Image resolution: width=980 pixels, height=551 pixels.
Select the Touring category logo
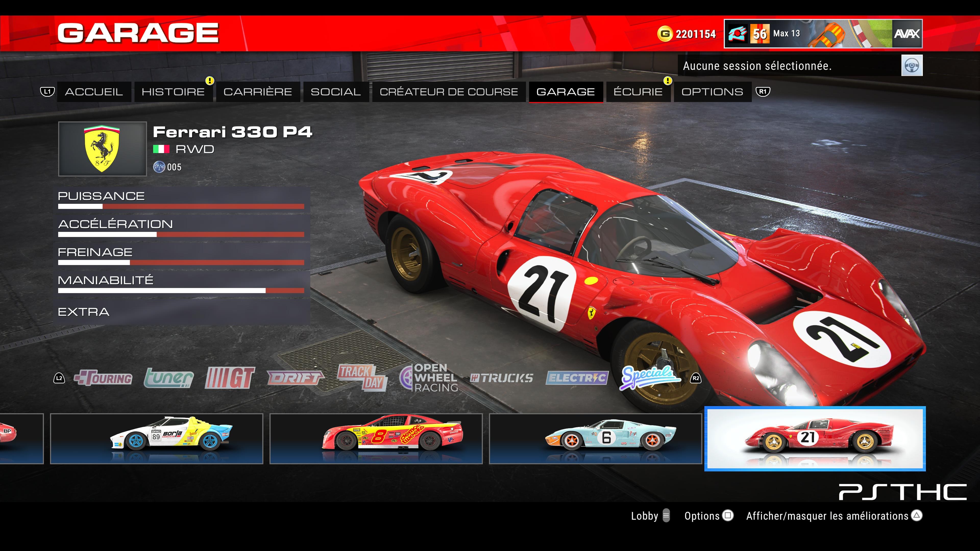(103, 378)
